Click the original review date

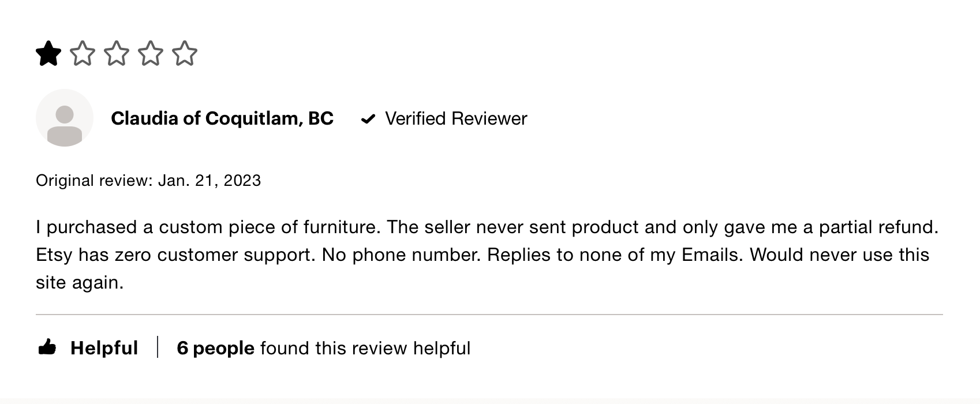point(148,180)
